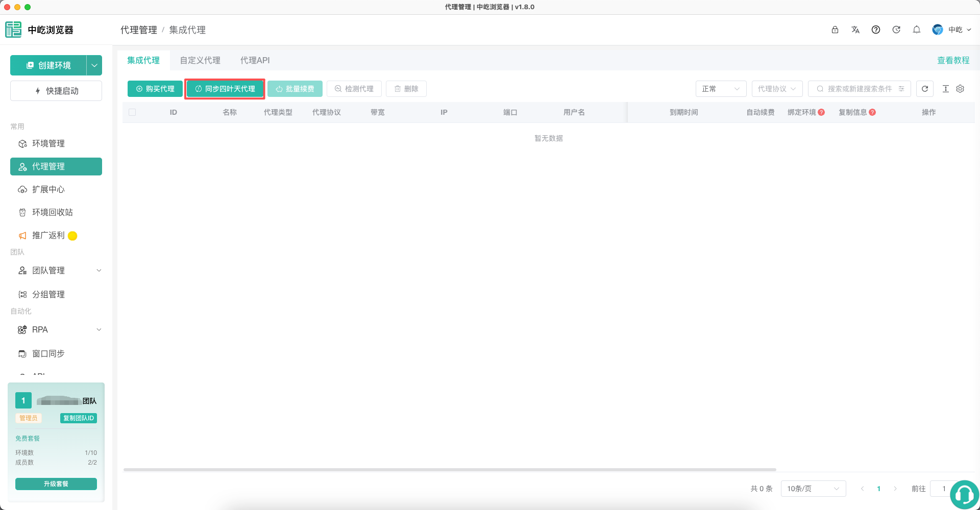Click the proxy search input field
Viewport: 980px width, 510px height.
point(860,89)
